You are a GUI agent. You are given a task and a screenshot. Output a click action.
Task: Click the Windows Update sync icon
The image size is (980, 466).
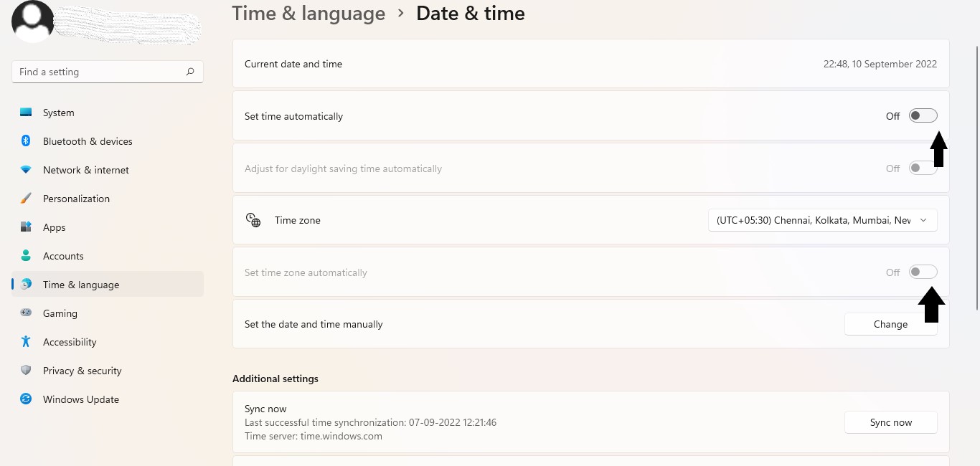click(26, 399)
